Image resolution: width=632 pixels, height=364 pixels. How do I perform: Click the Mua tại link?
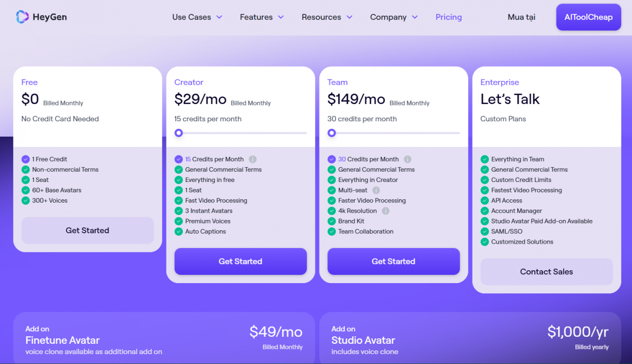tap(521, 17)
